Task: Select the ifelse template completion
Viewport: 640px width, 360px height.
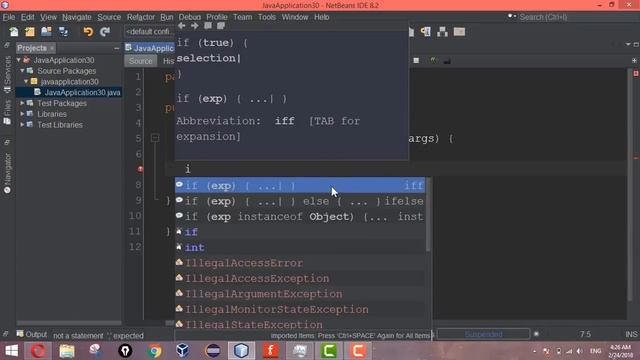Action: (x=300, y=201)
